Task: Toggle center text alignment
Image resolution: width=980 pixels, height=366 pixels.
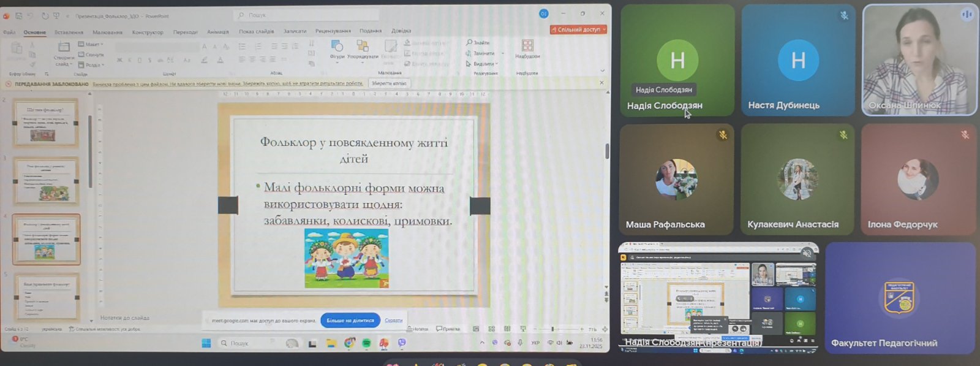Action: tap(252, 59)
